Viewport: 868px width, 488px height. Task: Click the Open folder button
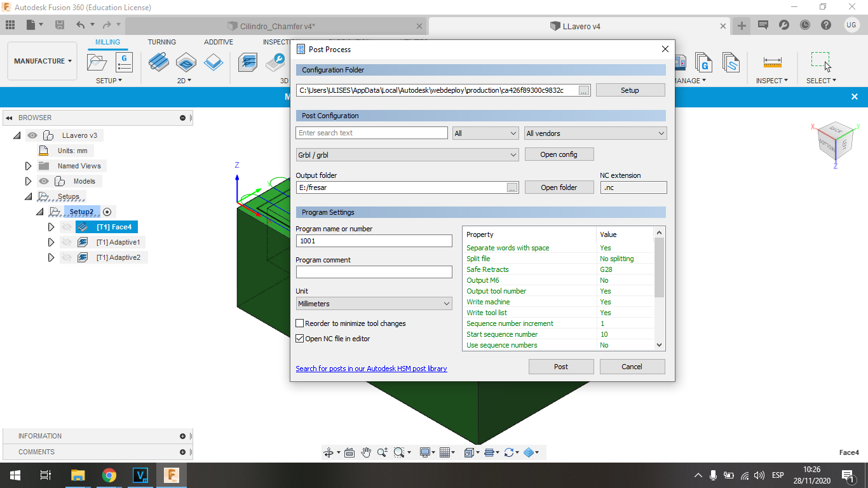(559, 187)
